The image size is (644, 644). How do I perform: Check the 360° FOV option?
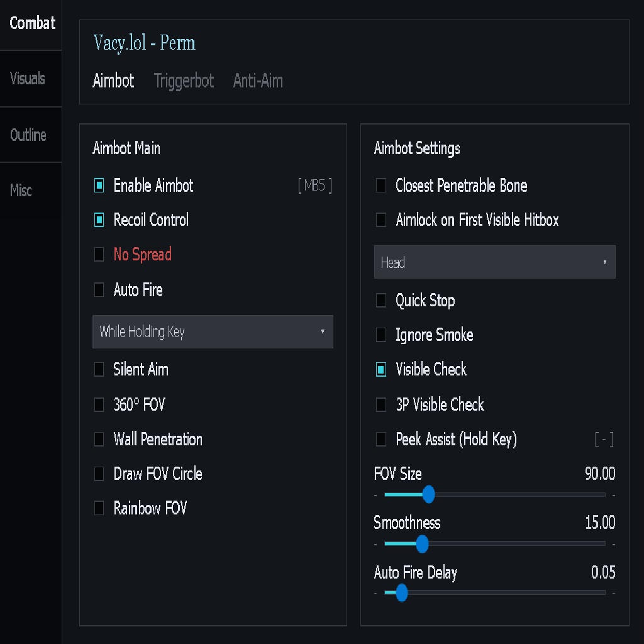click(x=99, y=404)
